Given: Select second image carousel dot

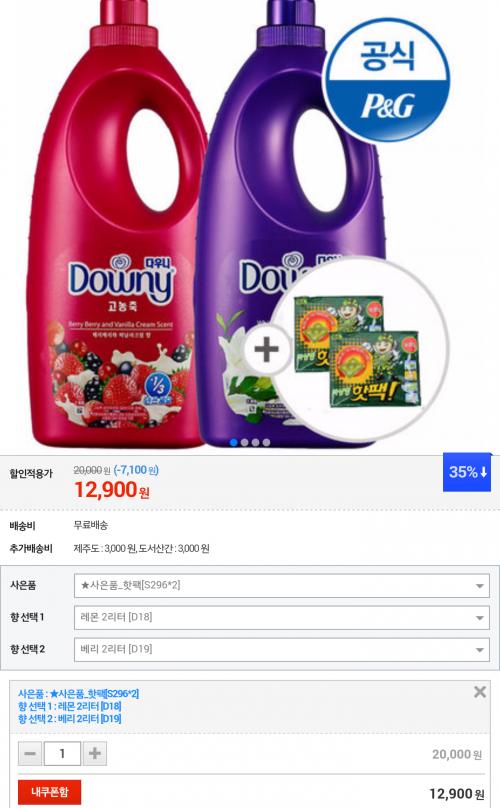Looking at the screenshot, I should click(x=244, y=442).
